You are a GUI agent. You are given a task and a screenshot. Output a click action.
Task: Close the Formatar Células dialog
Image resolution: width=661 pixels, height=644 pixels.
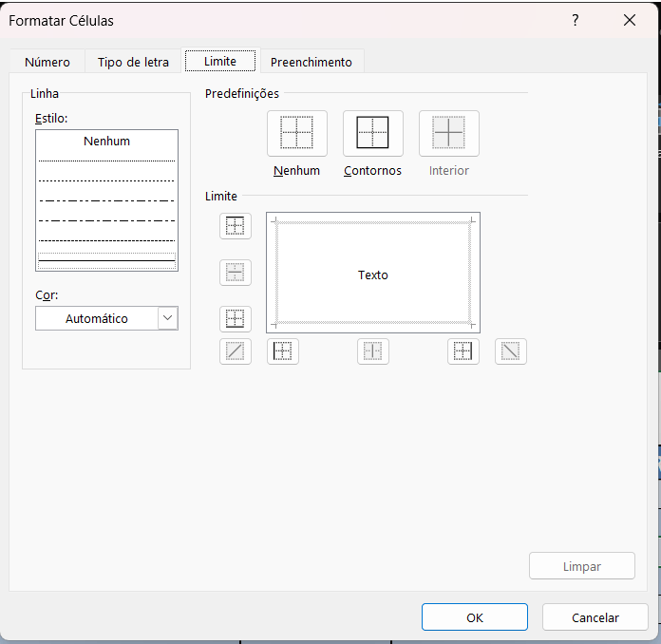(x=630, y=20)
